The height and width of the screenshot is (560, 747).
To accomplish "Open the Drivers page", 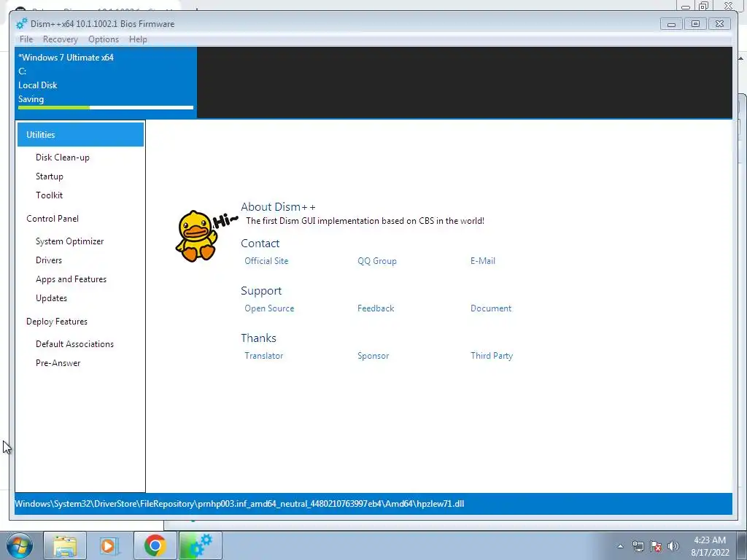I will 49,260.
